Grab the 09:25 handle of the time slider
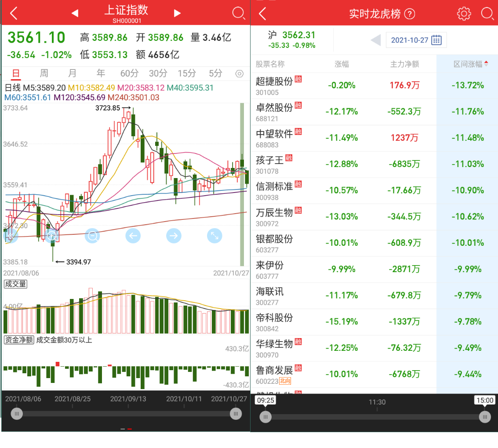This screenshot has width=498, height=448. 265,417
